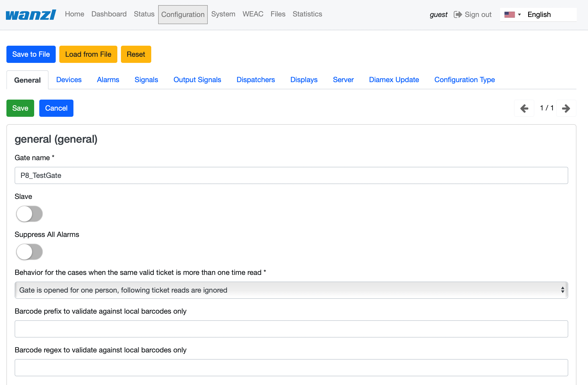Click the wanzl logo
This screenshot has width=588, height=385.
[31, 15]
